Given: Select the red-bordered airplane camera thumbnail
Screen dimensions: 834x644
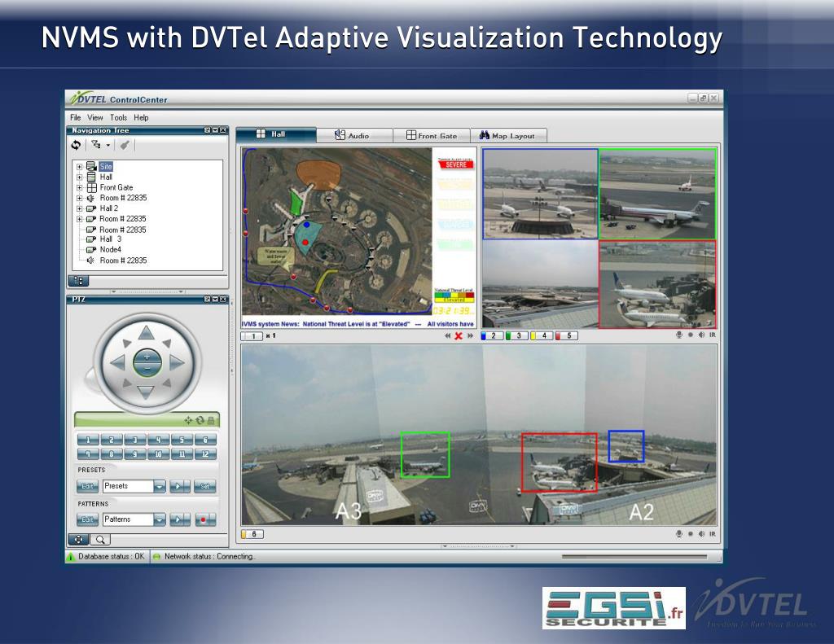Looking at the screenshot, I should click(x=657, y=284).
